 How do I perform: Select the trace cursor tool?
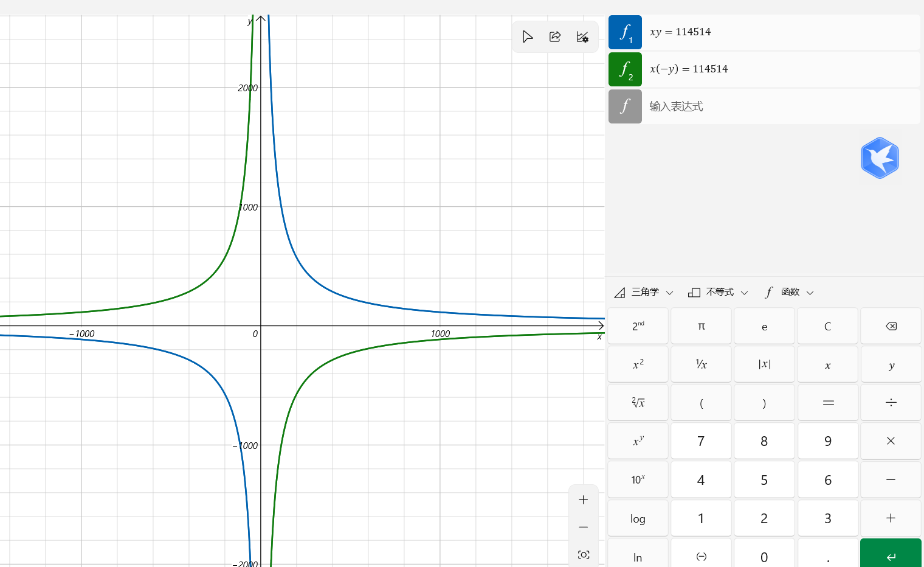[x=528, y=37]
